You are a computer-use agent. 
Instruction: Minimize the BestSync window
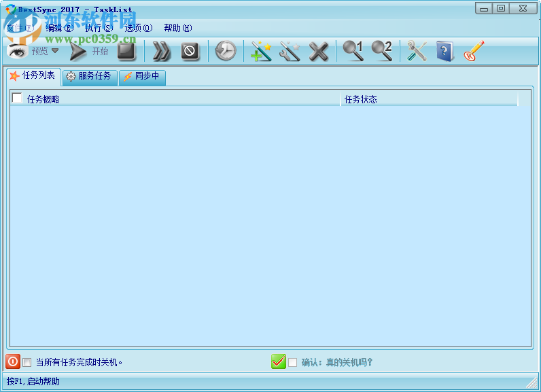(484, 8)
